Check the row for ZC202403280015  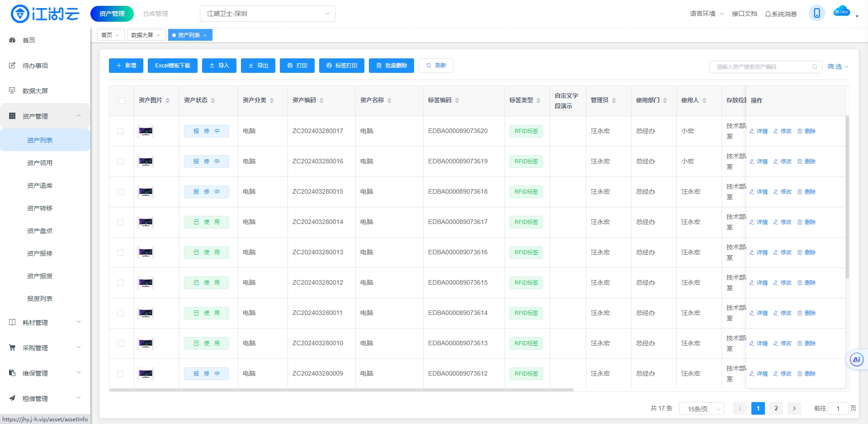[x=121, y=192]
